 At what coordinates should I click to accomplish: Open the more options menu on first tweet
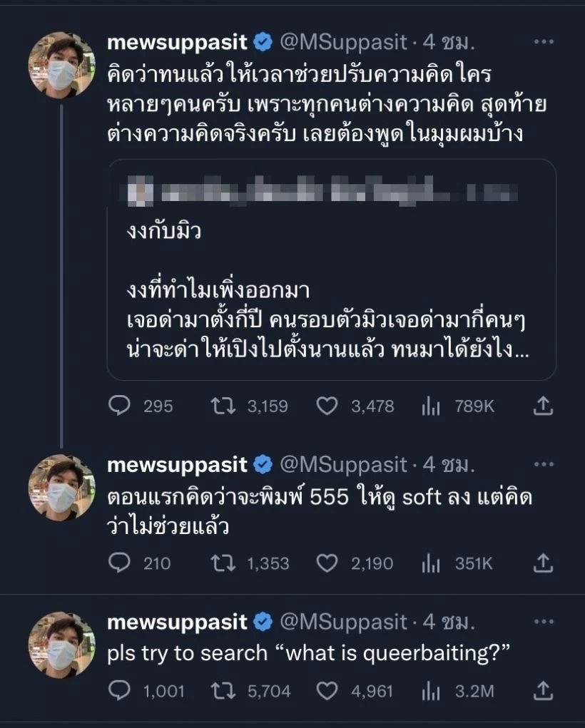[x=543, y=40]
